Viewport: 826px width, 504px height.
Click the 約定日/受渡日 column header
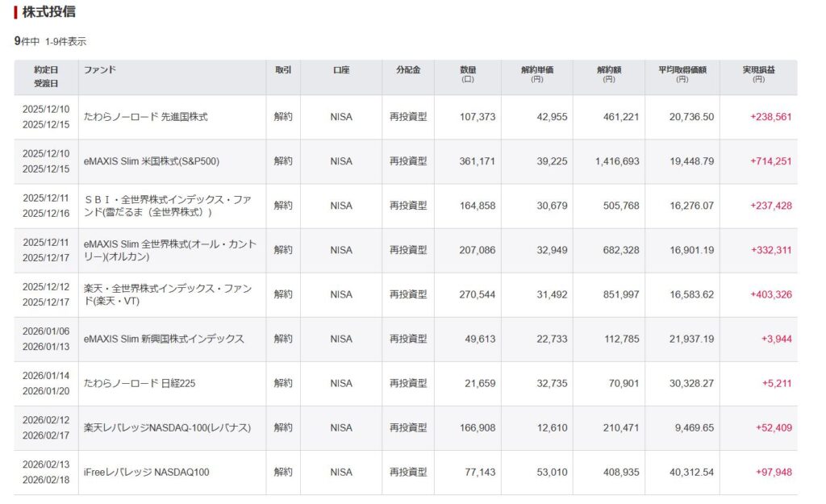[x=46, y=77]
